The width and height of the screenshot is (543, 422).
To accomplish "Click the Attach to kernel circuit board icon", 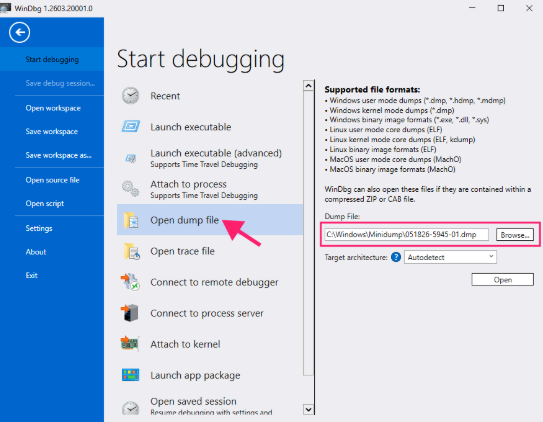I will [x=130, y=344].
